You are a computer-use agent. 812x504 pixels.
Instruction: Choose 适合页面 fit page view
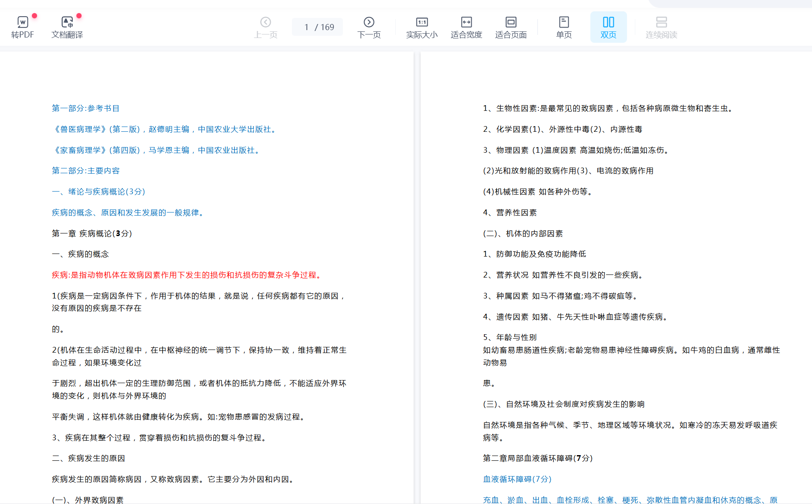pyautogui.click(x=510, y=27)
